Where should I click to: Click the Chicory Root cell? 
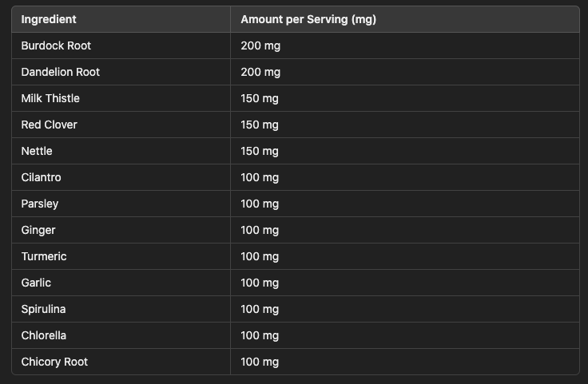point(54,362)
